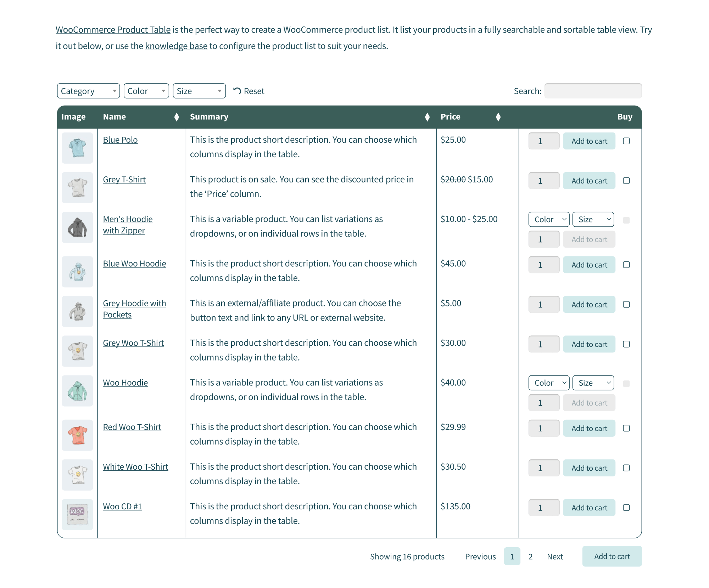Click the Search input field
Image resolution: width=709 pixels, height=588 pixels.
pos(593,91)
